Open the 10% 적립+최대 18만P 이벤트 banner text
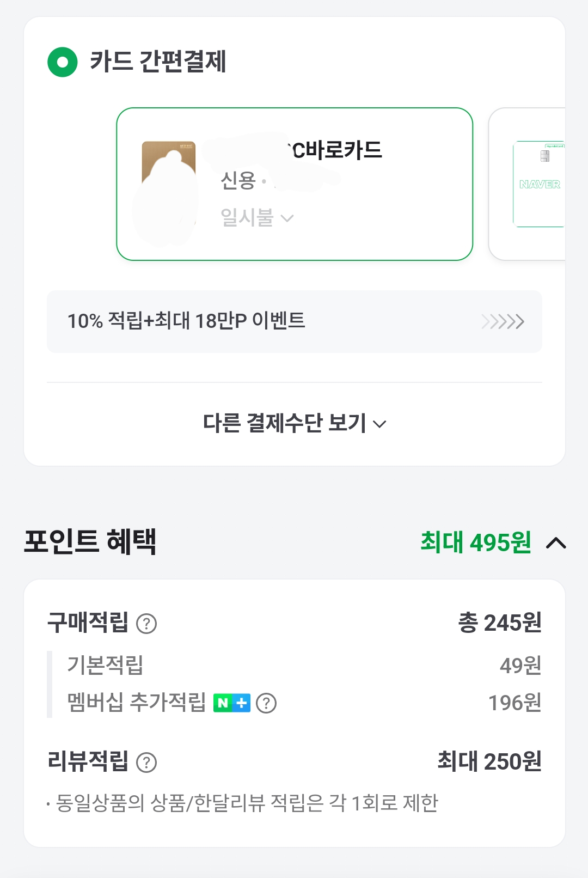 pyautogui.click(x=186, y=321)
